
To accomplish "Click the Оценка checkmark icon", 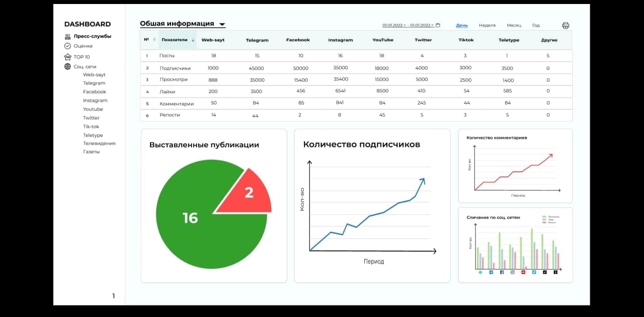I will (x=67, y=46).
